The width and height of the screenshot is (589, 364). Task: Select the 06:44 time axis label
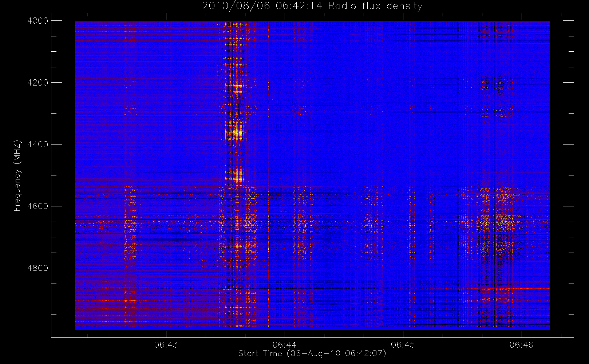(284, 345)
